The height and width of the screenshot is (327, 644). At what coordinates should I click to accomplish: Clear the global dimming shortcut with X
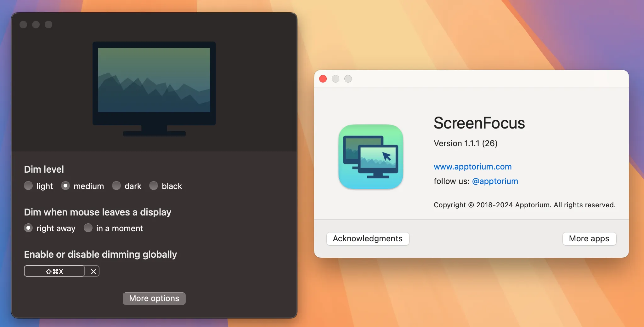(x=93, y=271)
